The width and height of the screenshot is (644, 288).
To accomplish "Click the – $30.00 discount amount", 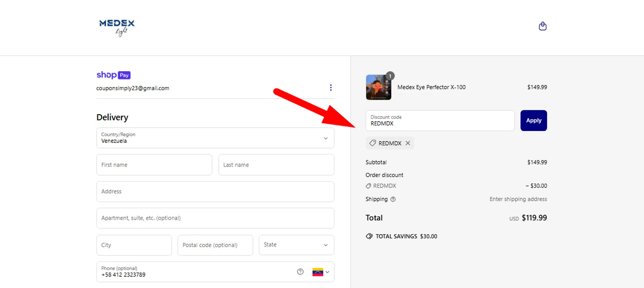I will coord(536,186).
